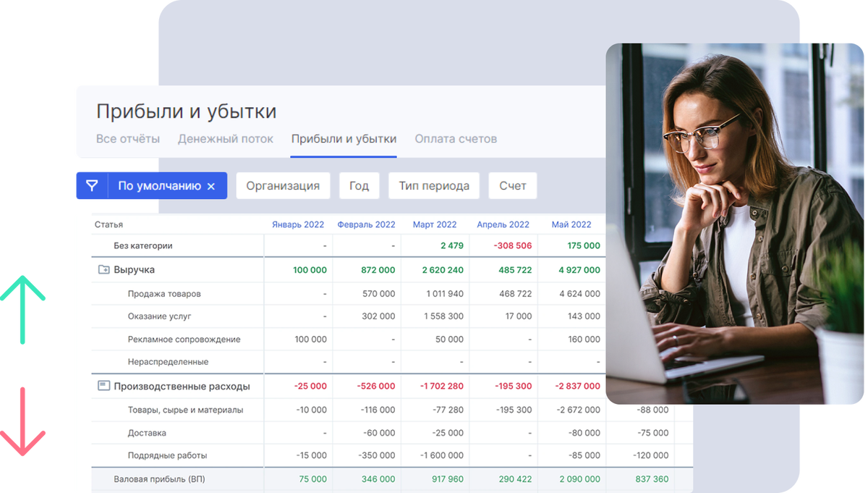This screenshot has height=493, width=868.
Task: Click the Январь 2022 column header
Action: point(298,224)
